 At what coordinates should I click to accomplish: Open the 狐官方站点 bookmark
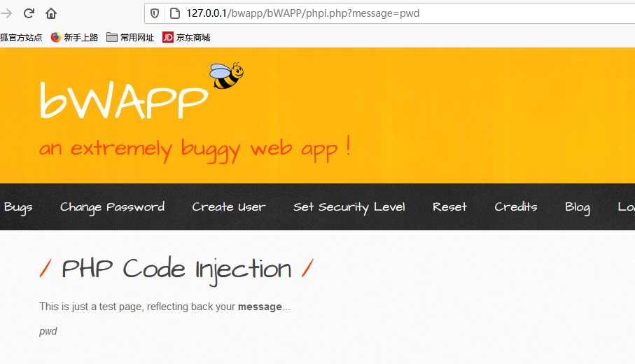(x=21, y=38)
